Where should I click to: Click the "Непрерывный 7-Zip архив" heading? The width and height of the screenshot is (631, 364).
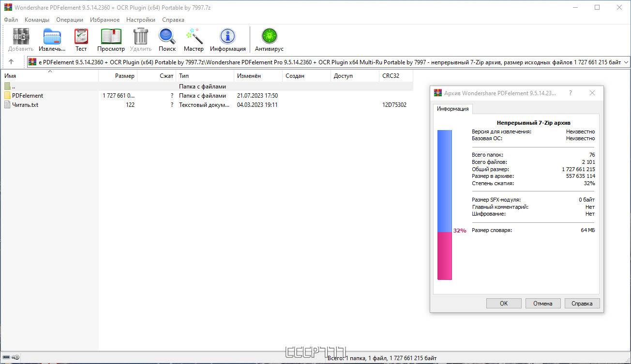[534, 123]
